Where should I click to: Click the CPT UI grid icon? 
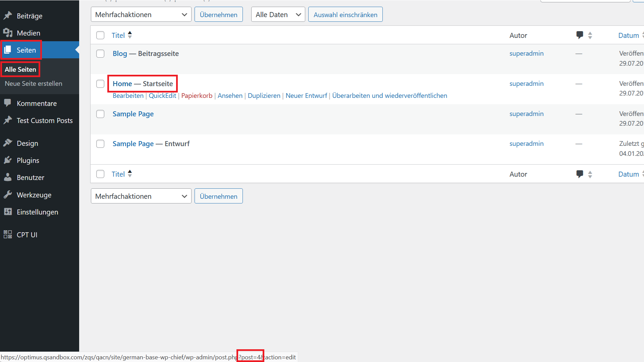click(8, 234)
